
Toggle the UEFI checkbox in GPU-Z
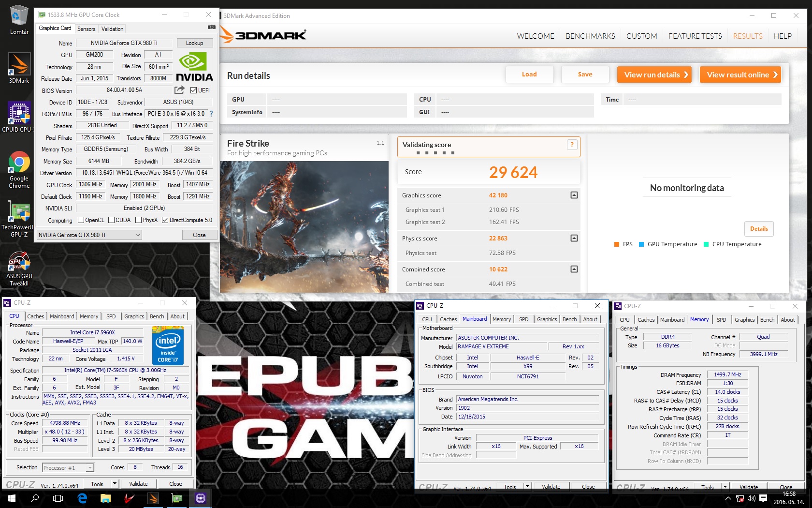[x=193, y=90]
